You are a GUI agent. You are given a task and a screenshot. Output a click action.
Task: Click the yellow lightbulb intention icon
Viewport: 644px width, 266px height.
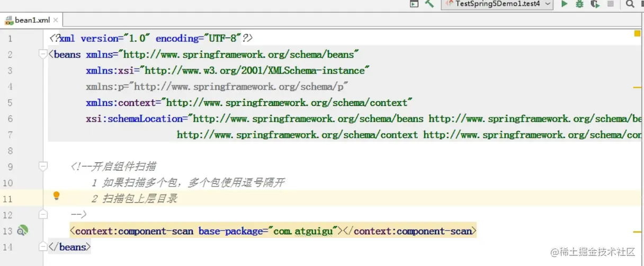pos(56,196)
